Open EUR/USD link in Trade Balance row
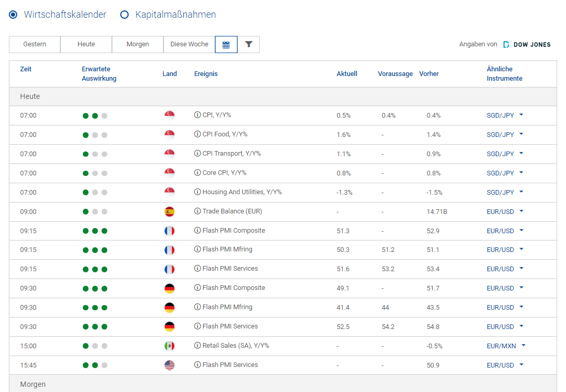Image resolution: width=566 pixels, height=392 pixels. coord(500,212)
